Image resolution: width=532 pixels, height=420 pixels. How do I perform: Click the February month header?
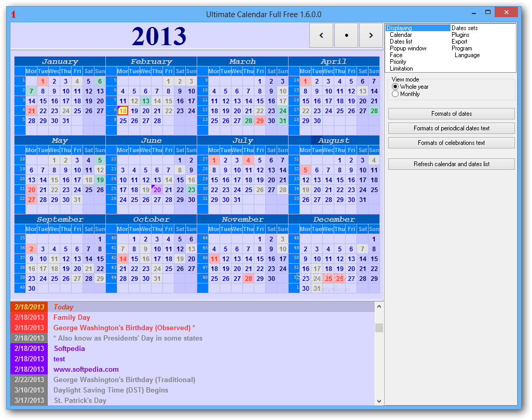152,61
